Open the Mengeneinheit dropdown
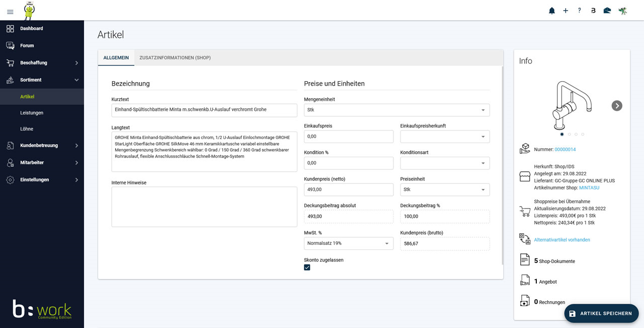 396,110
